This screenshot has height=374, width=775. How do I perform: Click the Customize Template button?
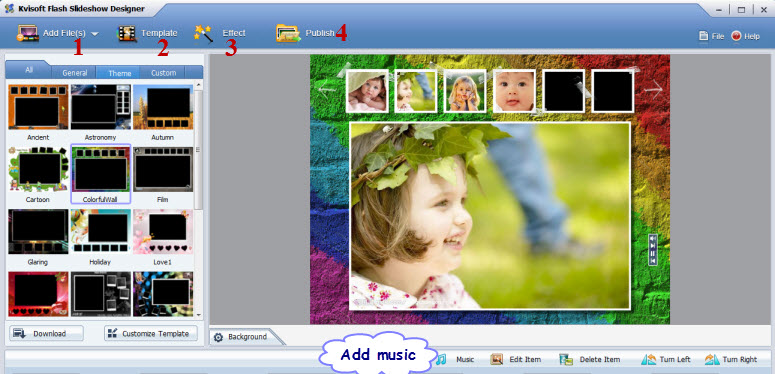click(x=151, y=333)
